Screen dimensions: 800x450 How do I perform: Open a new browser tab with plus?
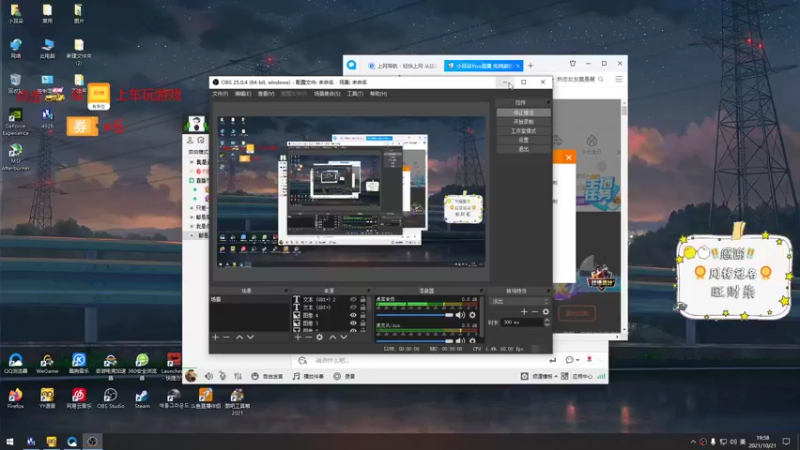pyautogui.click(x=531, y=65)
